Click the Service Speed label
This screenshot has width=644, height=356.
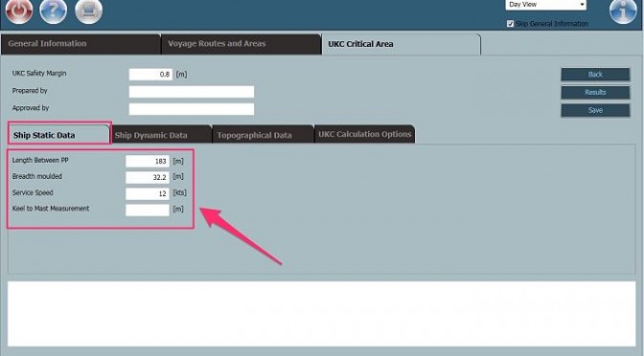point(33,192)
